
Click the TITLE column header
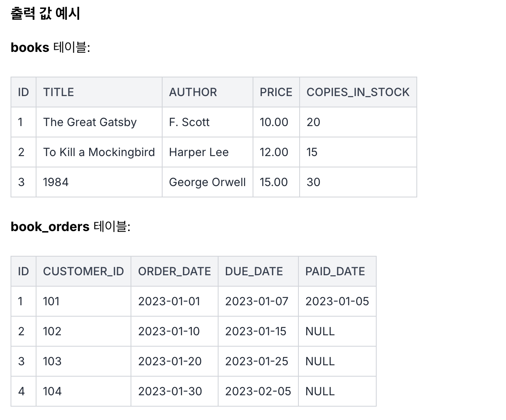coord(58,92)
